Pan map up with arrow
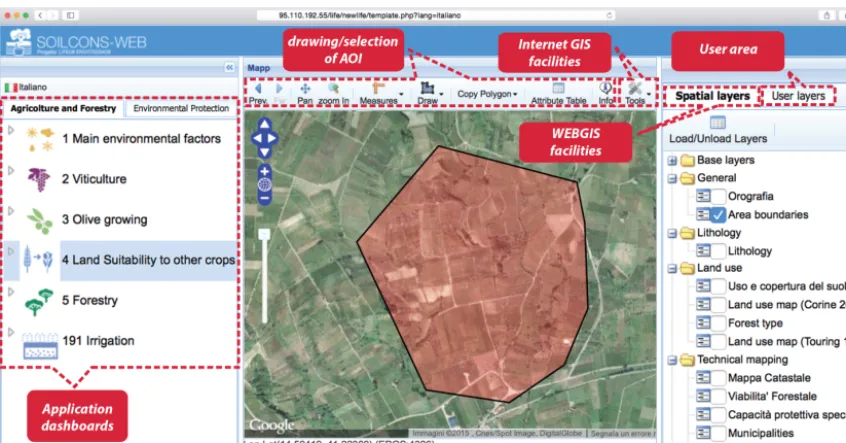The height and width of the screenshot is (443, 846). point(264,124)
